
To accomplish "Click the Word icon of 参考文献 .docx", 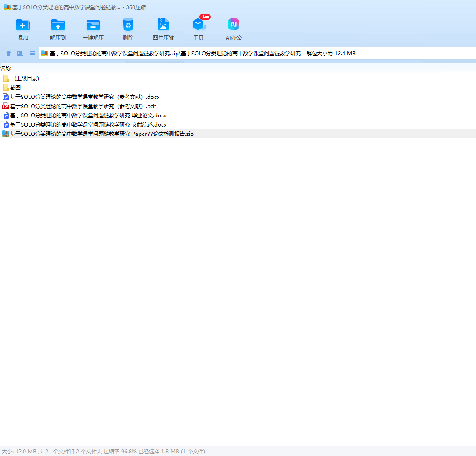I will [5, 97].
